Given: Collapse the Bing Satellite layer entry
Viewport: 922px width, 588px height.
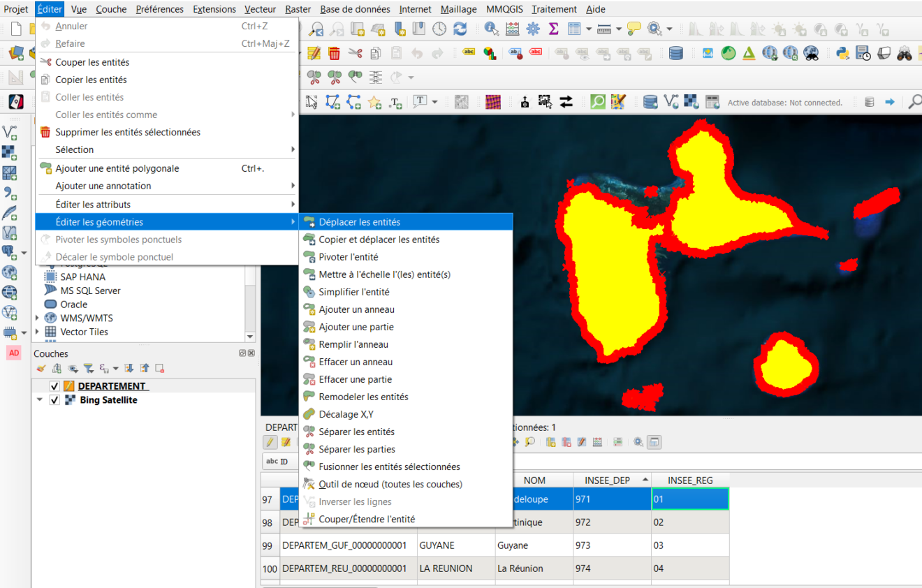Looking at the screenshot, I should coord(40,400).
